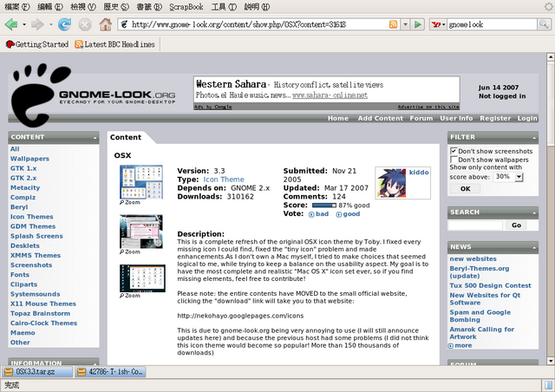Click the scrollbar down arrow
The width and height of the screenshot is (555, 392).
(x=551, y=361)
